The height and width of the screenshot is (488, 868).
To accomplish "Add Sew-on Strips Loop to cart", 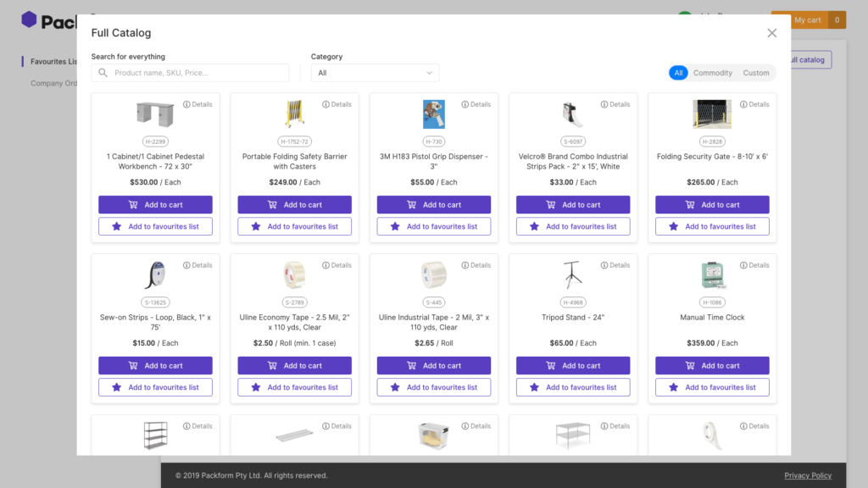I will (x=155, y=366).
